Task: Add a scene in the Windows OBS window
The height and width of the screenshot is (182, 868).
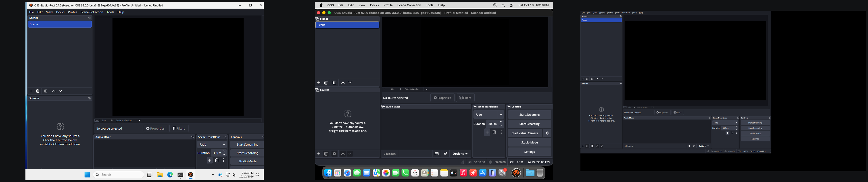Action: pyautogui.click(x=31, y=91)
